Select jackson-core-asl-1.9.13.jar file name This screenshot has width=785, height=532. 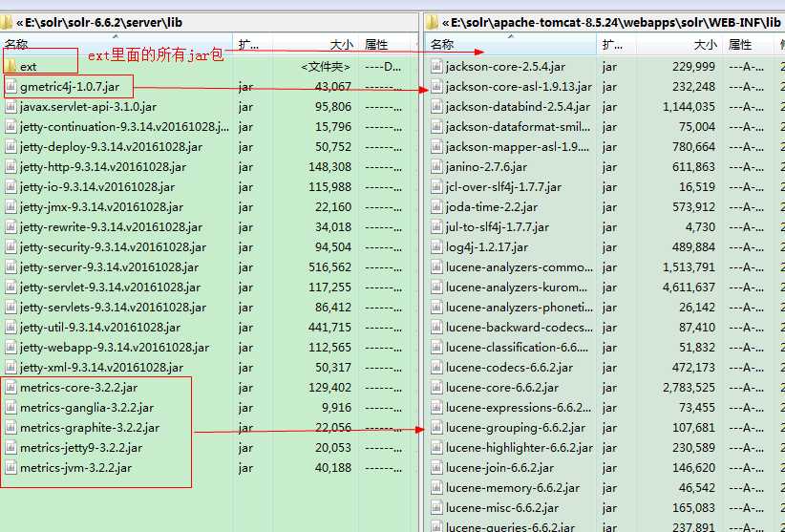(x=519, y=87)
